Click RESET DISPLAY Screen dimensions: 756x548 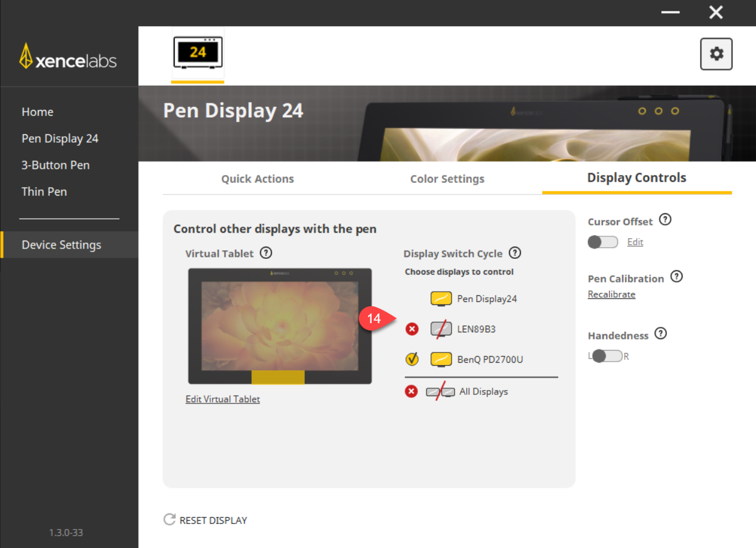(x=213, y=520)
